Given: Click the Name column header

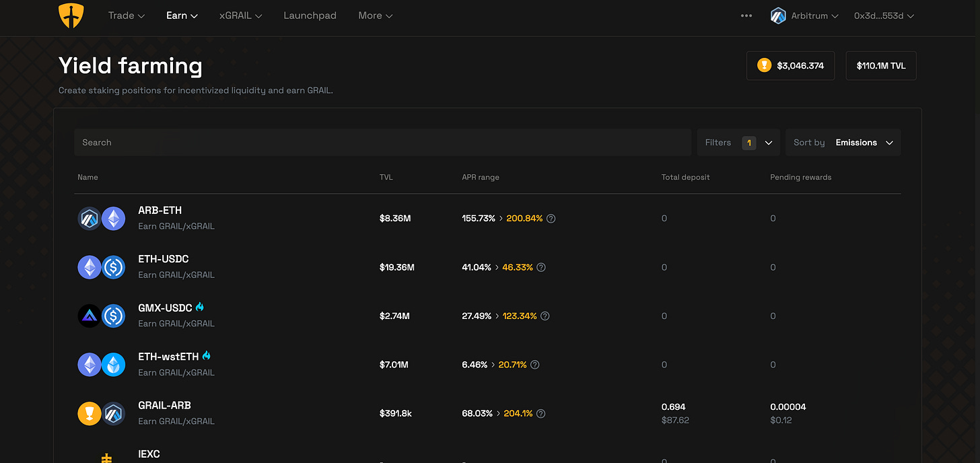Looking at the screenshot, I should [87, 177].
